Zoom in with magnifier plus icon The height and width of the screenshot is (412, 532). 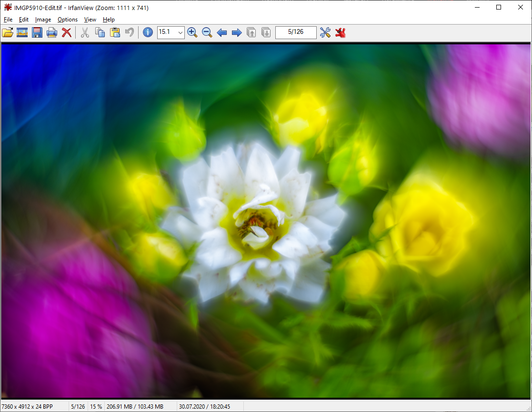[192, 32]
